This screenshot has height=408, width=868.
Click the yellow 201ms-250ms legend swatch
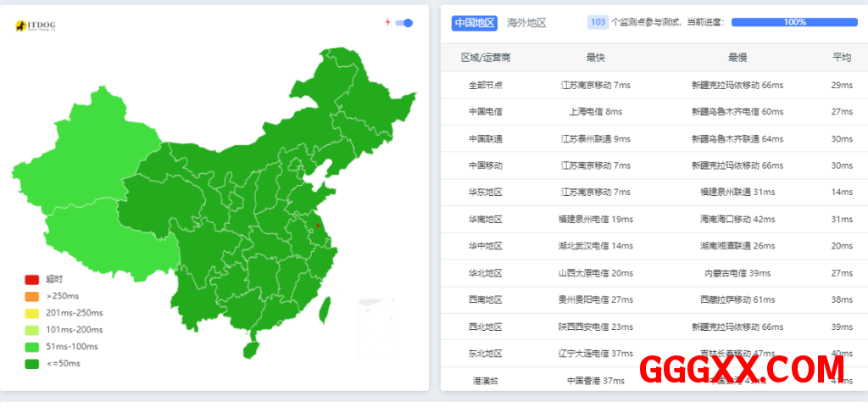32,313
